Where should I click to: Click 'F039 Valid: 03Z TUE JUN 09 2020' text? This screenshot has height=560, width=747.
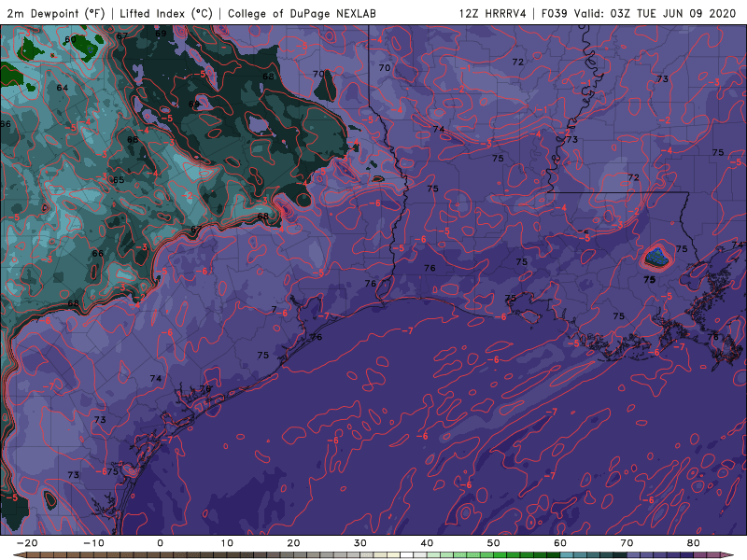tap(639, 13)
